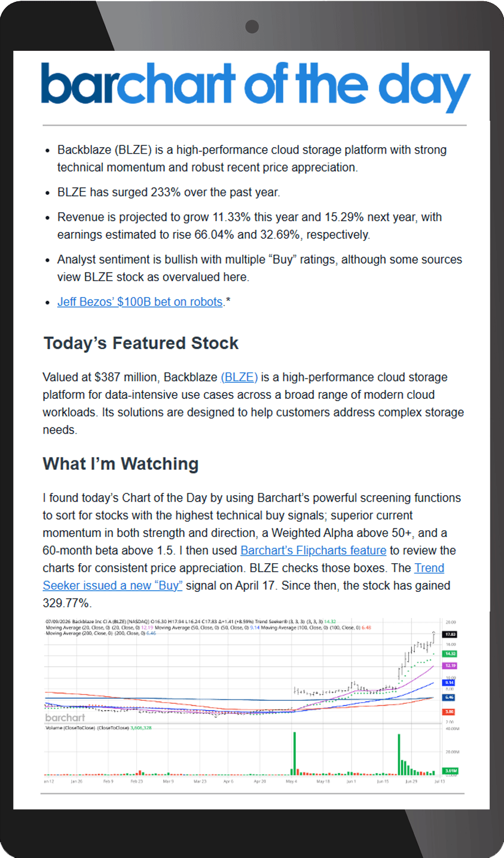Click the green 3.61M volume label
This screenshot has height=858, width=504.
pos(450,771)
